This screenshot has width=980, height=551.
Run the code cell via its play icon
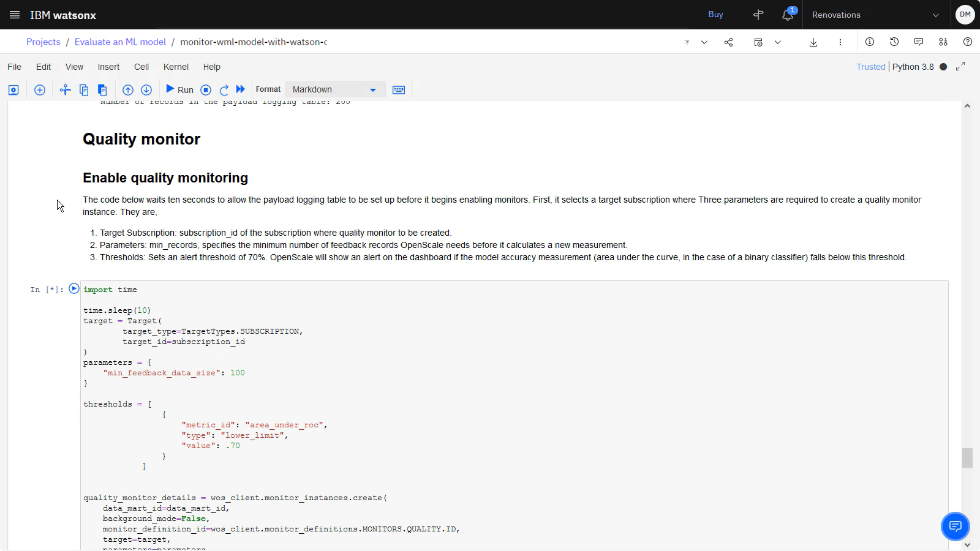pos(74,288)
